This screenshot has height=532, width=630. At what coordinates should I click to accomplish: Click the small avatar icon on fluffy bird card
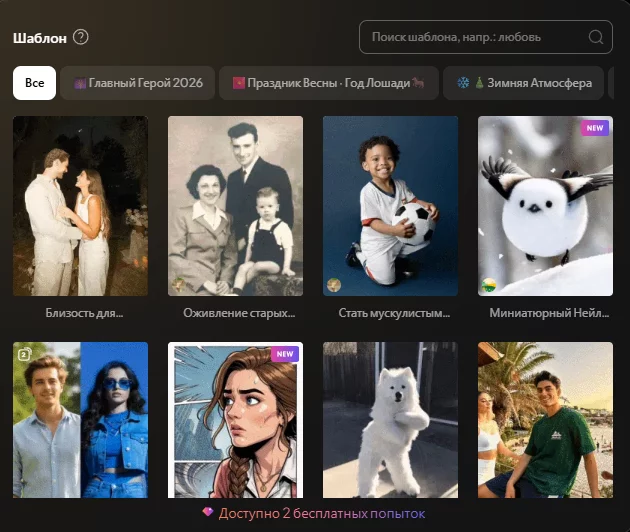[490, 284]
